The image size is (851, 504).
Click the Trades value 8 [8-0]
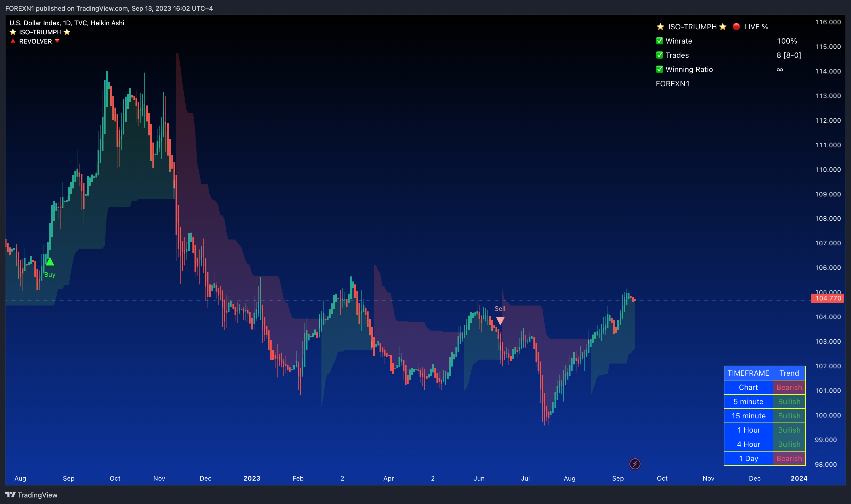[x=788, y=55]
